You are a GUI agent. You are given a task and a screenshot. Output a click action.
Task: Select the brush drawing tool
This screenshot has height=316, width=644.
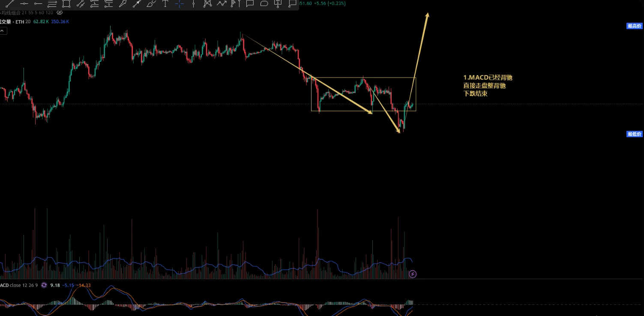coord(151,3)
